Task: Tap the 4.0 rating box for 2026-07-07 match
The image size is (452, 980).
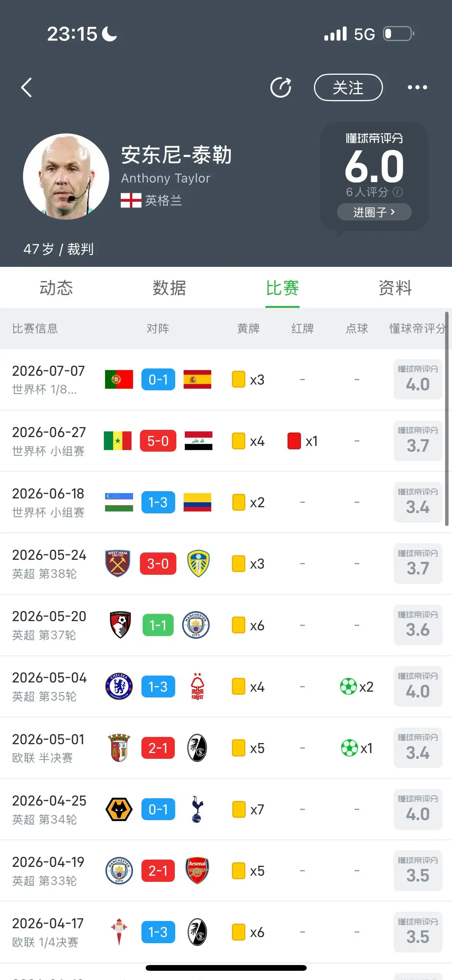Action: coord(418,380)
